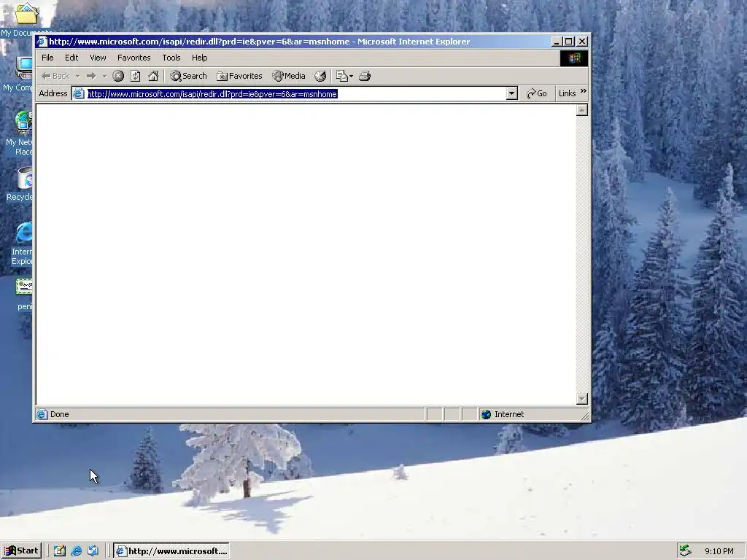Maximize the Internet Explorer window

pos(568,42)
